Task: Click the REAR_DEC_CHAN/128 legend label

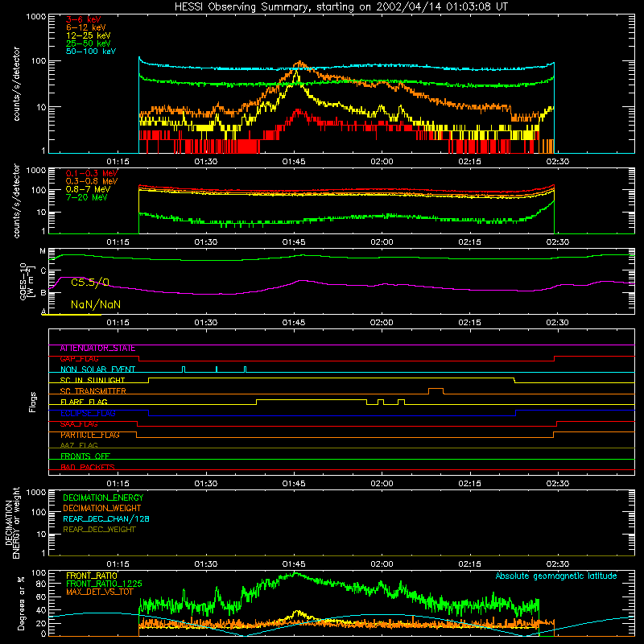Action: pos(106,518)
